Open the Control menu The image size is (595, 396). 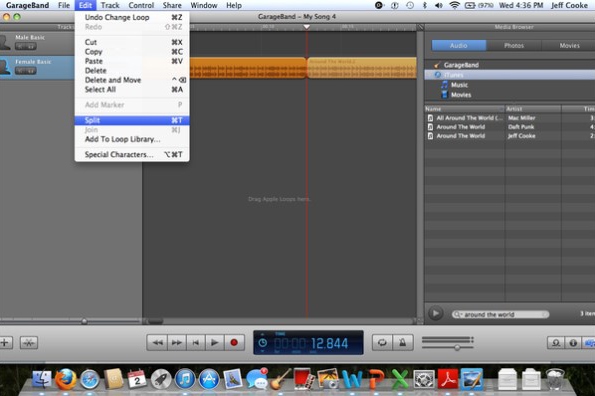[x=141, y=5]
